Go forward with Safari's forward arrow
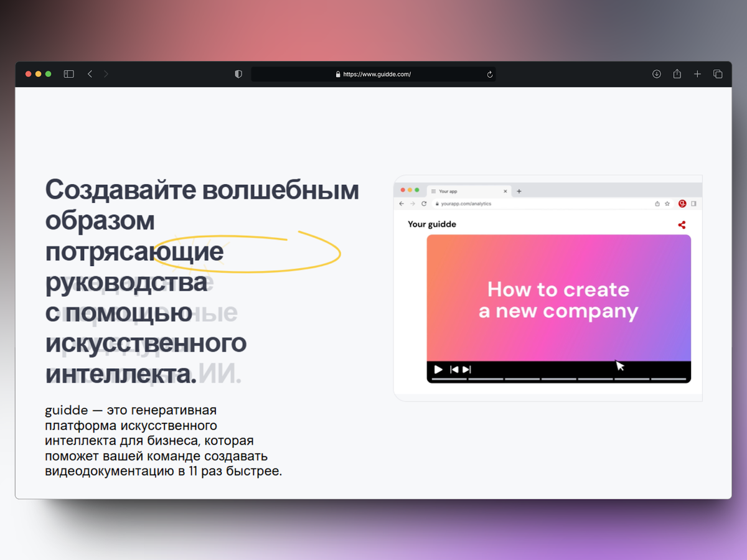 [x=106, y=74]
